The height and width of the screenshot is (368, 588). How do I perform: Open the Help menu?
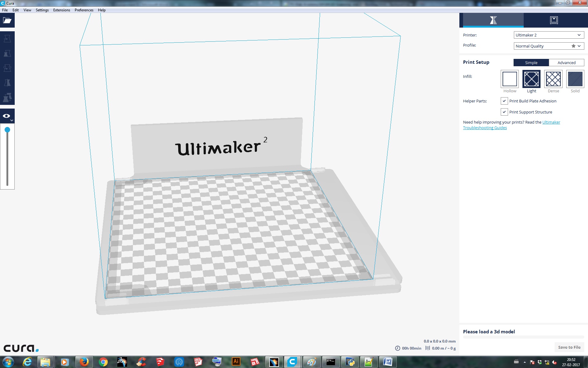(x=102, y=10)
